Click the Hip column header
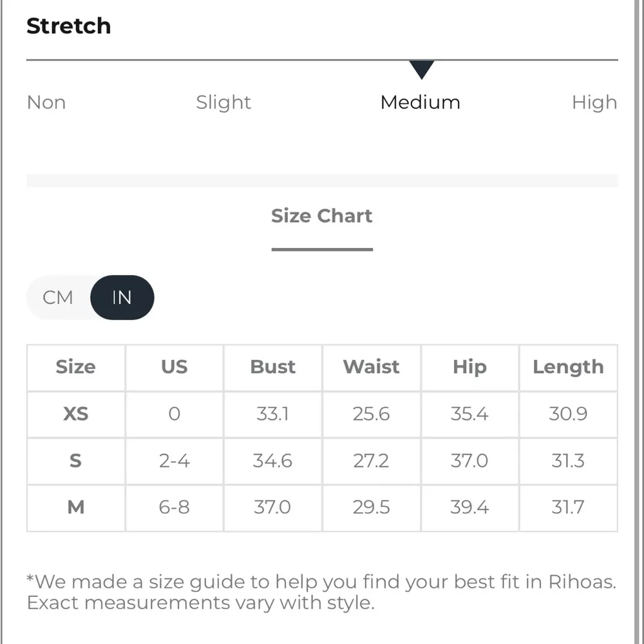644x644 pixels. click(x=469, y=367)
